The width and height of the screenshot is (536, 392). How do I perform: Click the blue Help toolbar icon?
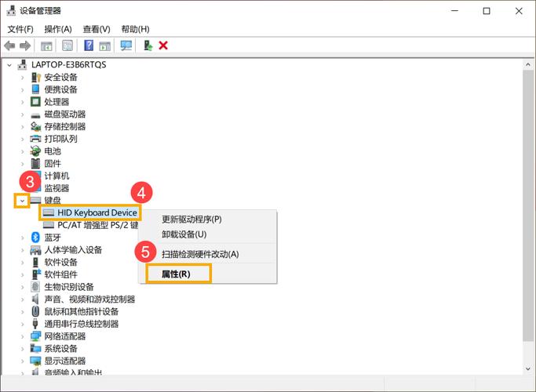(89, 45)
